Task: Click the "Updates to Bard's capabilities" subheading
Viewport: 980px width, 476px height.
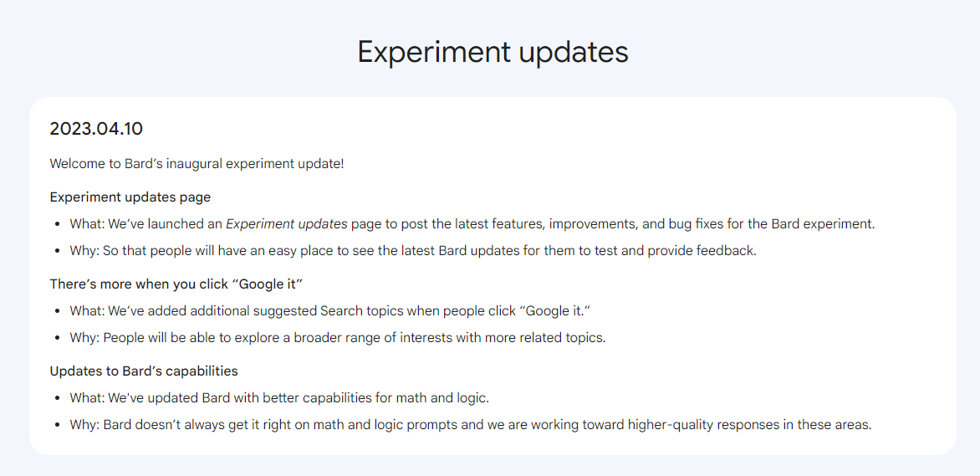Action: click(x=144, y=371)
